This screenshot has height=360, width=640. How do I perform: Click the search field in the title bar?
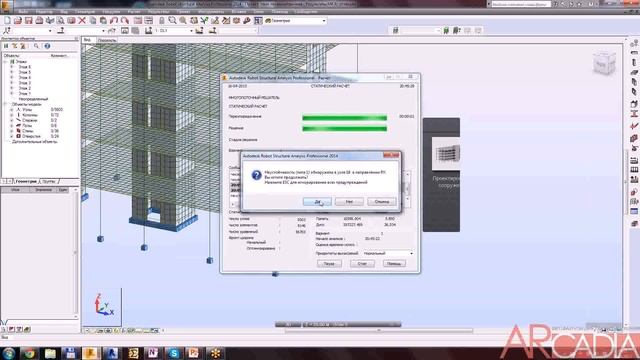point(521,4)
